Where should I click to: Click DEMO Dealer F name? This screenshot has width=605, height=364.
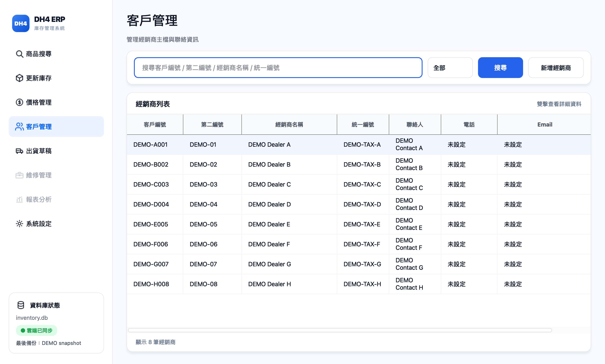(x=269, y=244)
